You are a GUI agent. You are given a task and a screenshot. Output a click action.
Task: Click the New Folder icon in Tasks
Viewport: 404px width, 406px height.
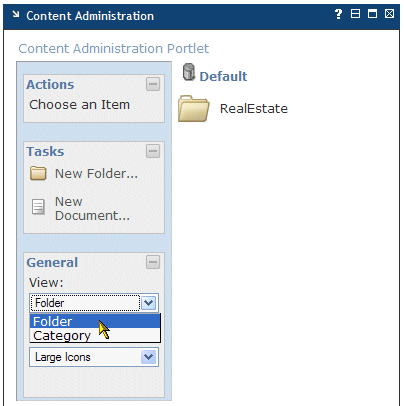[x=38, y=173]
